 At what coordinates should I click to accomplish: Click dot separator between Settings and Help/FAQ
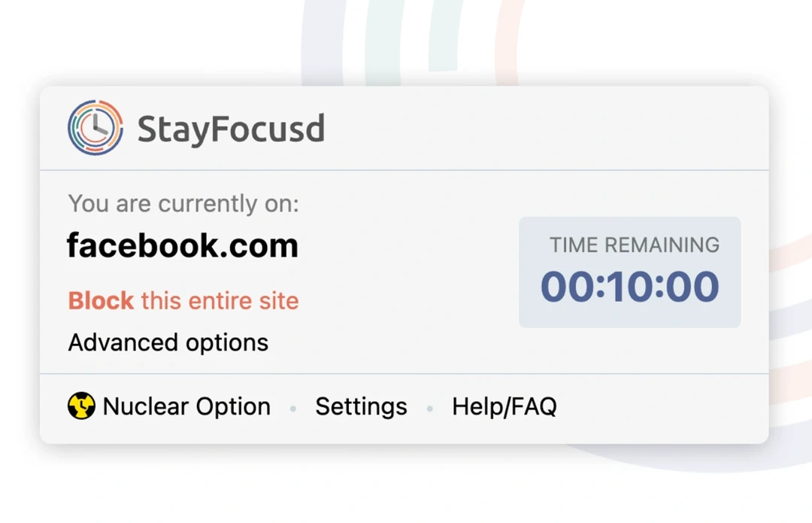[x=429, y=409]
